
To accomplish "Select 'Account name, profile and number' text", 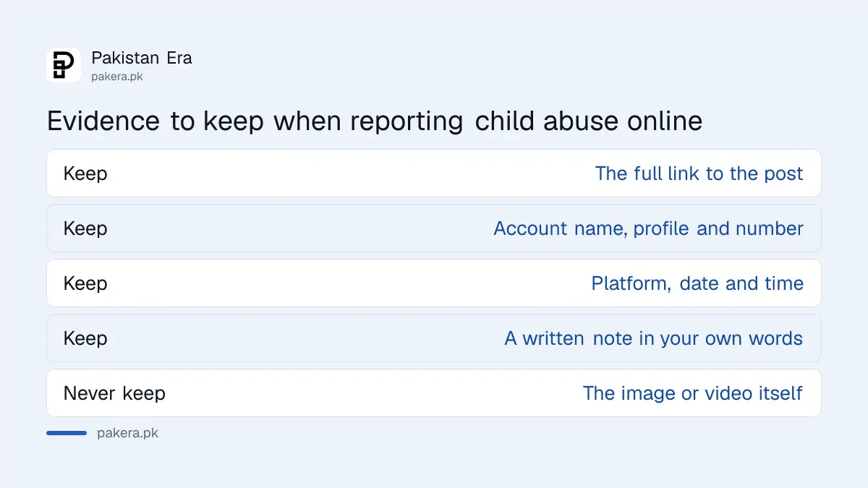I will coord(648,228).
